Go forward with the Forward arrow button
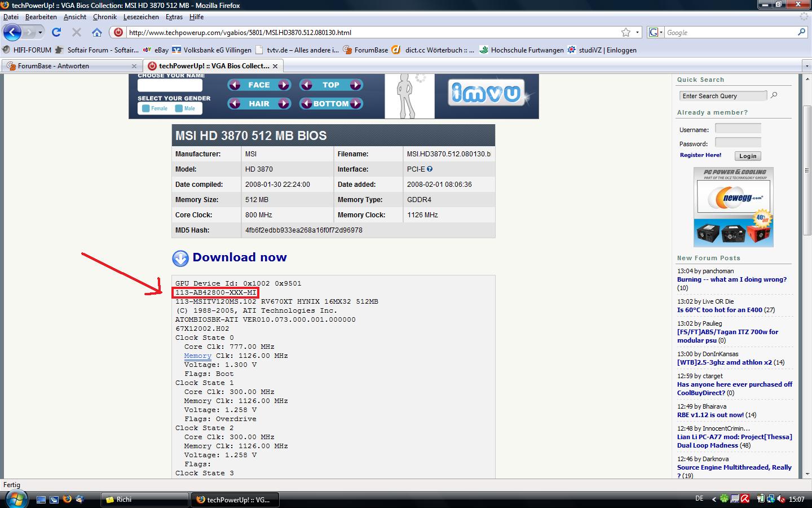The height and width of the screenshot is (508, 812). 29,32
